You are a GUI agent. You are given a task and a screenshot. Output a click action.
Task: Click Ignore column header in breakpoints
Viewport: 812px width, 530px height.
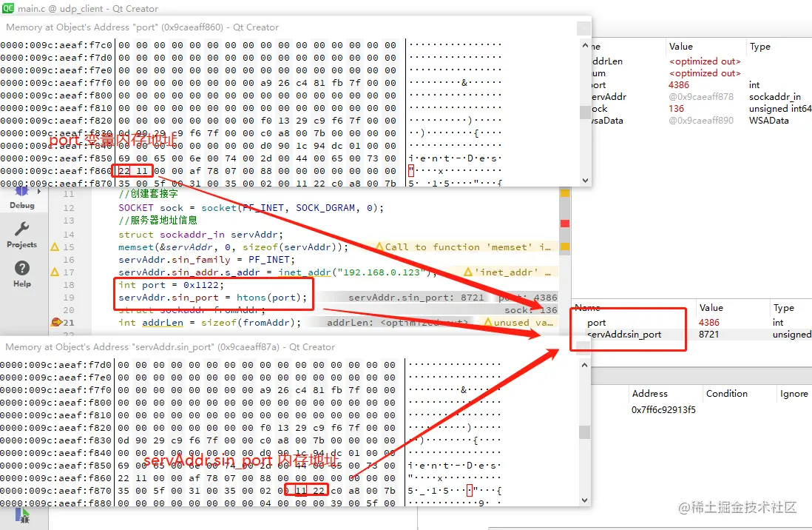(794, 393)
